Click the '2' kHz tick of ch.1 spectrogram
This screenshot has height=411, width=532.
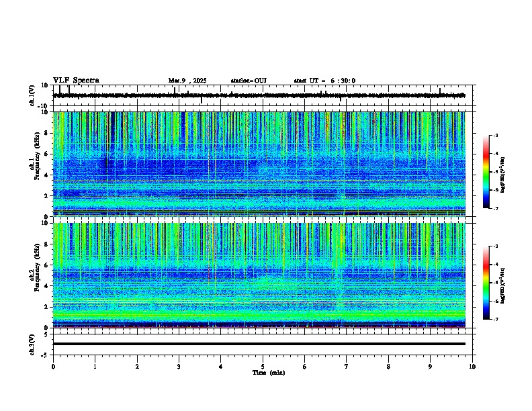46,196
